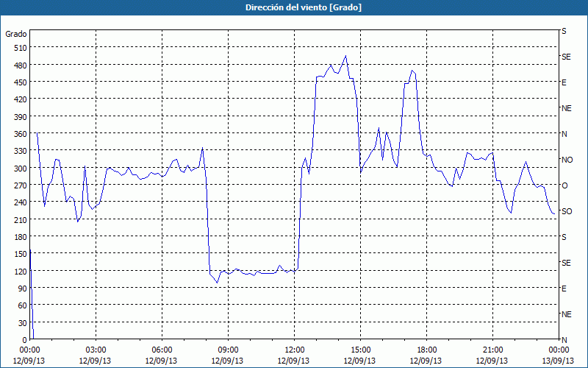Click the topmost 'S' compass label
588x368 pixels.
(564, 31)
